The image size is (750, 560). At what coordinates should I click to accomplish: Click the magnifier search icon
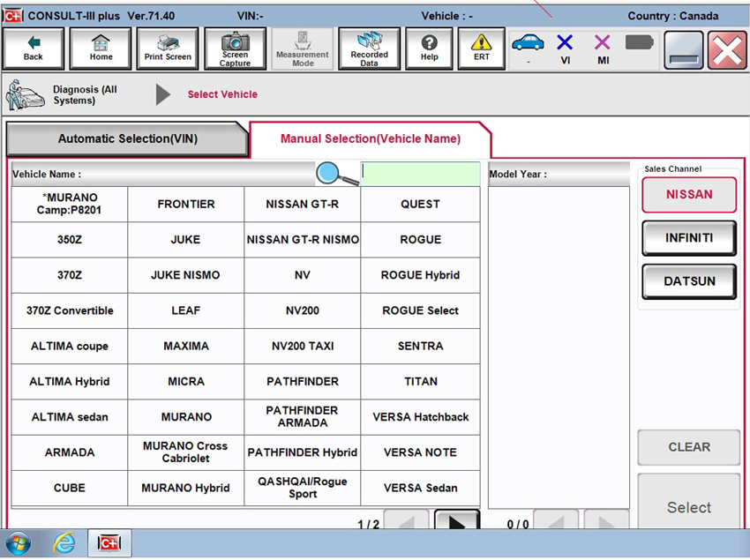coord(337,174)
